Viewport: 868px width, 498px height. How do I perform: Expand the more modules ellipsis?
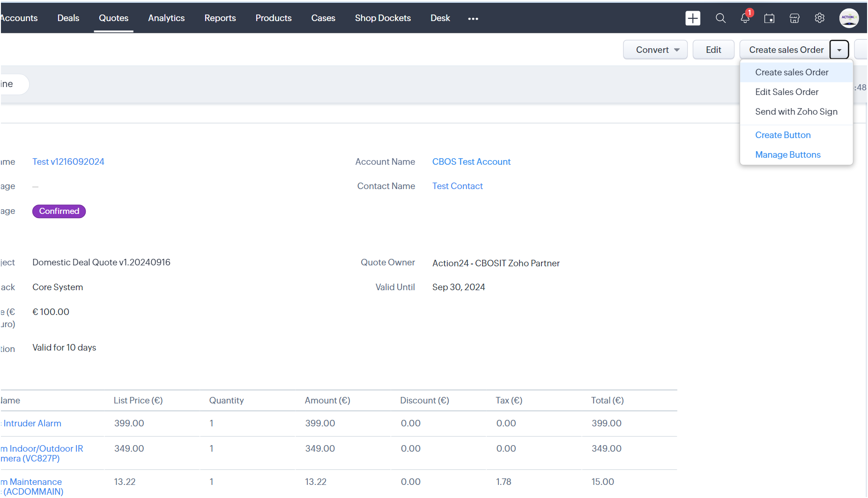click(473, 19)
